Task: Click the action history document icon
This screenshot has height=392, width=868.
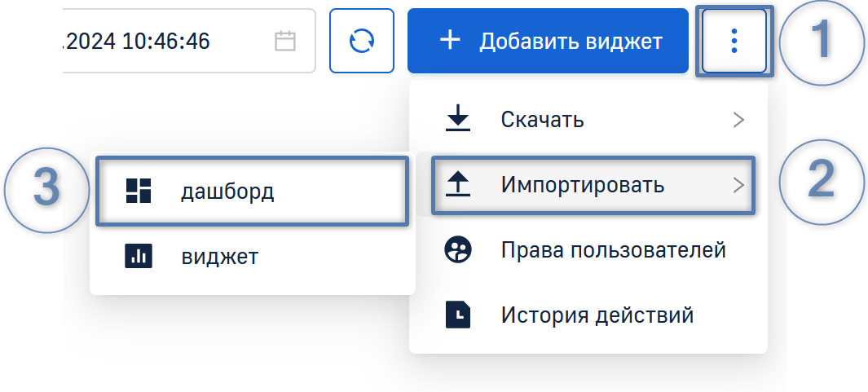Action: [458, 314]
